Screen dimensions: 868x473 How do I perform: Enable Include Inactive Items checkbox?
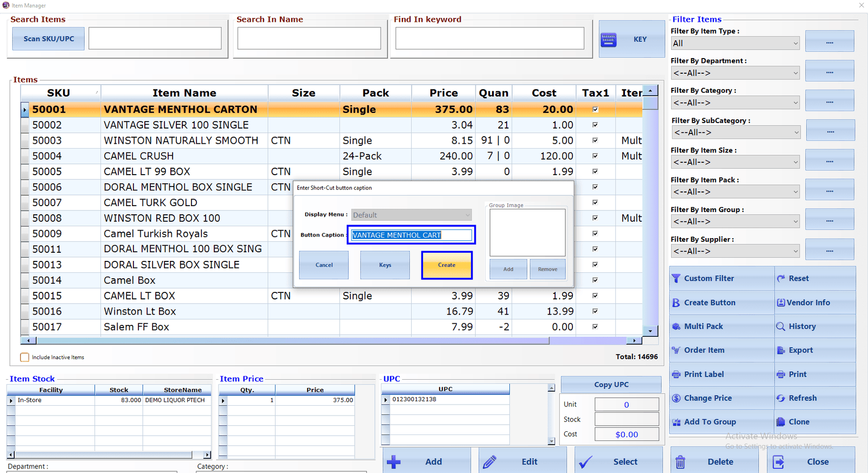pos(24,357)
